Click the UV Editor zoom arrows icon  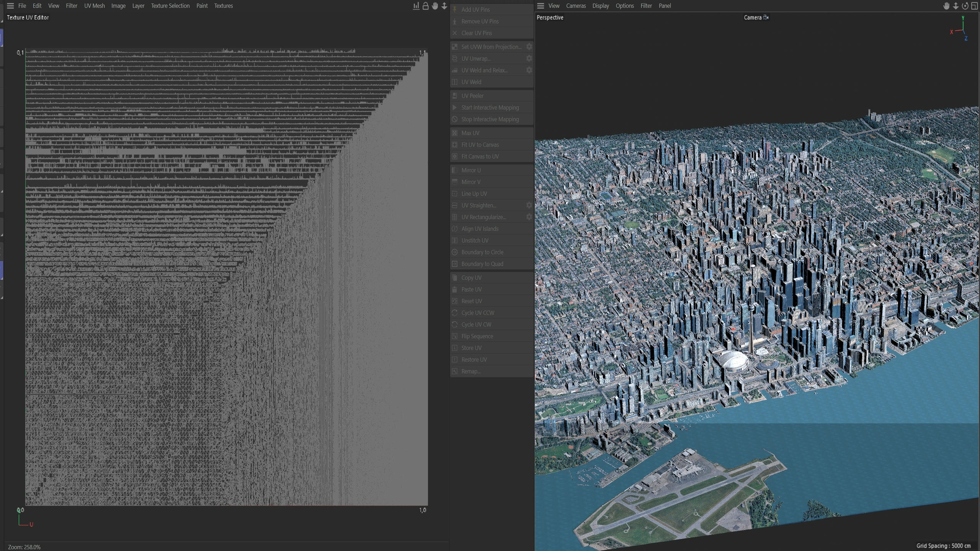pyautogui.click(x=444, y=6)
